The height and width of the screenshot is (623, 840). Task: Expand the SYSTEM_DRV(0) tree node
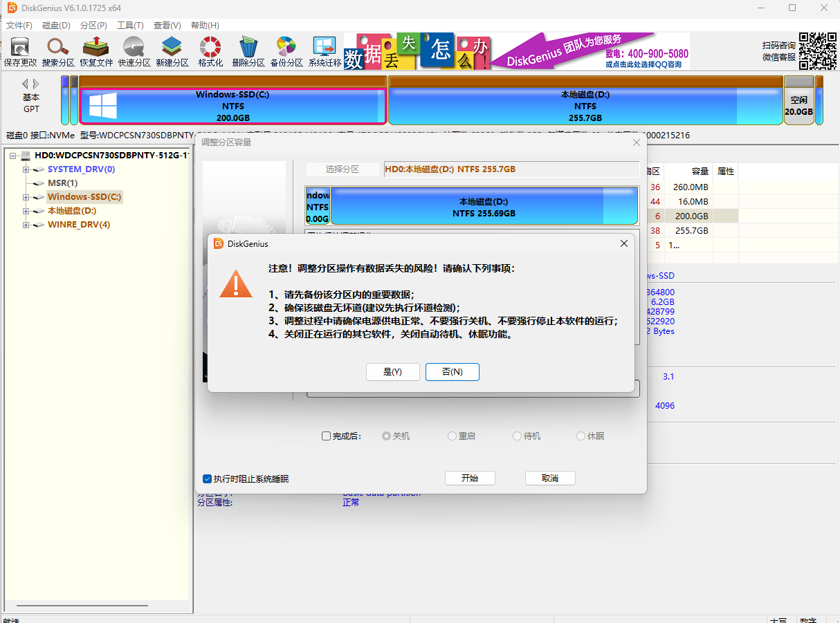(26, 169)
